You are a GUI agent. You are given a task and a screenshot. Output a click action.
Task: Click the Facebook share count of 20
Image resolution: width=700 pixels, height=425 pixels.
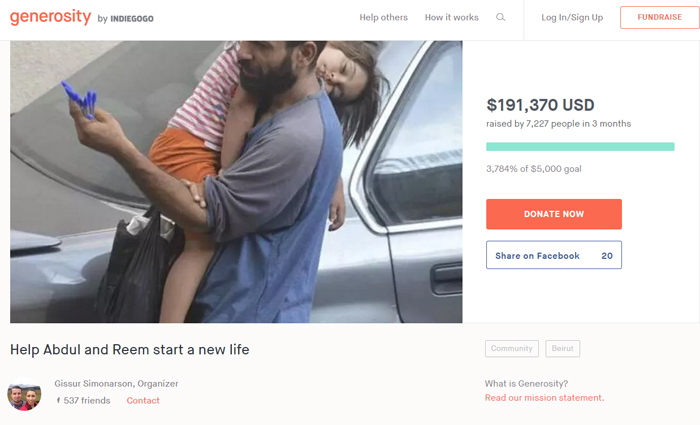pos(607,256)
